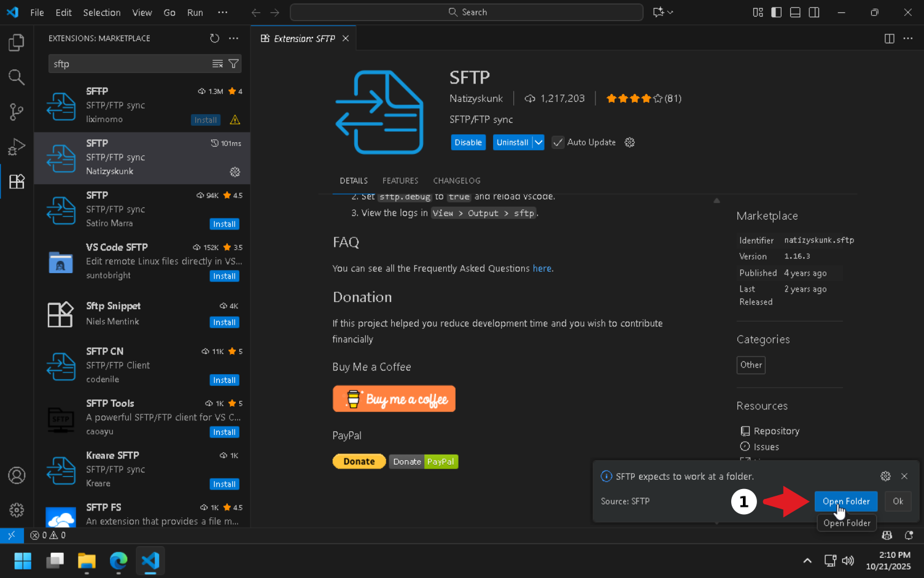Click the extensions search field
This screenshot has height=578, width=924.
129,64
